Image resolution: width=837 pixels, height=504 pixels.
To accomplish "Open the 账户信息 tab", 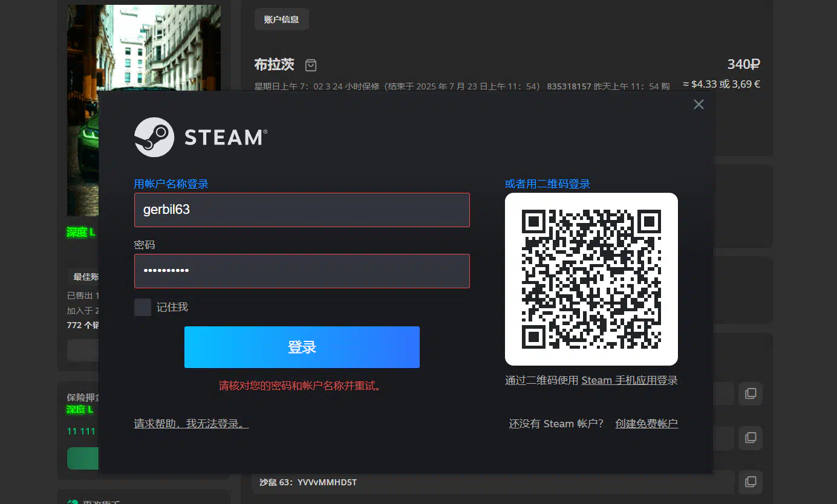I will point(282,19).
